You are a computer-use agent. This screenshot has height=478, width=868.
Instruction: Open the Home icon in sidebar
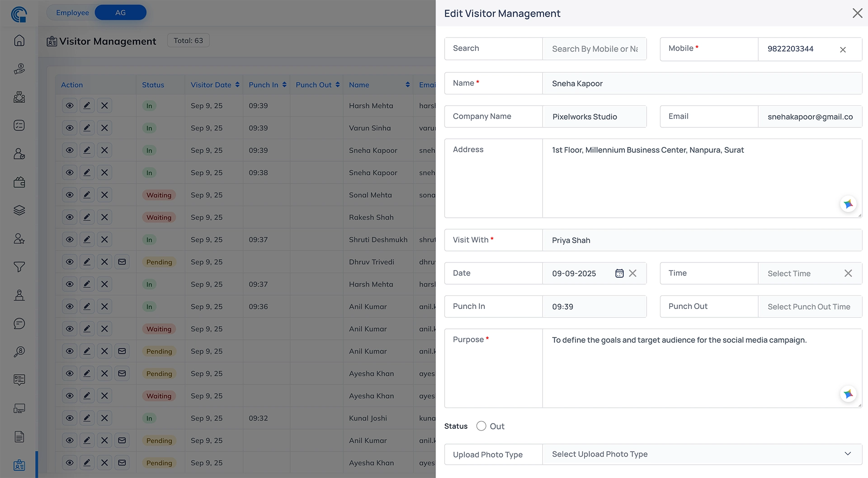click(19, 41)
